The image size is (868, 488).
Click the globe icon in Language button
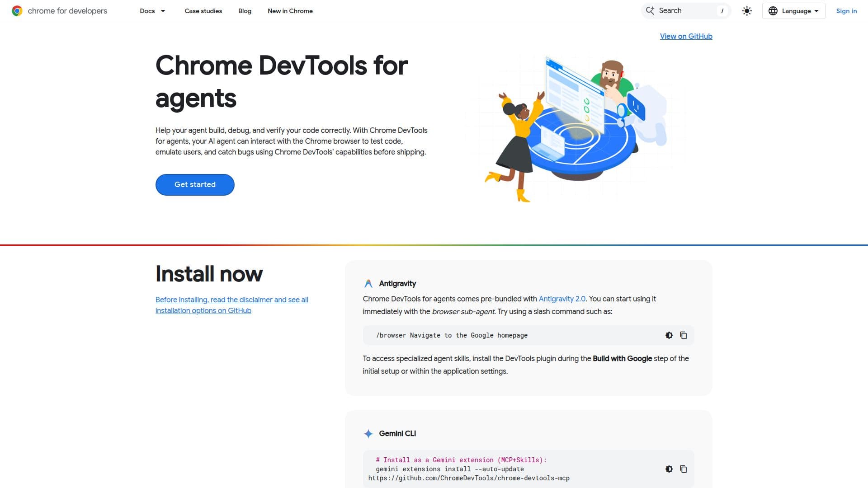click(773, 11)
